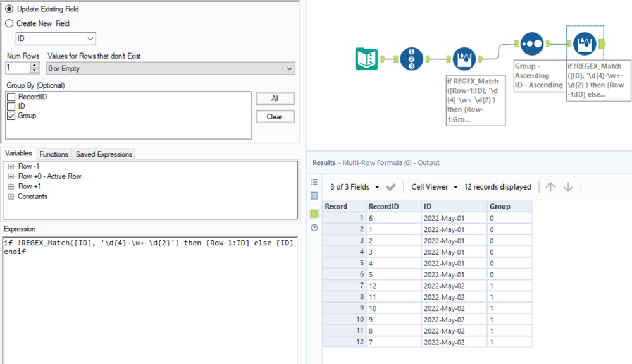632x364 pixels.
Task: Move to previous record with up arrow
Action: 550,187
